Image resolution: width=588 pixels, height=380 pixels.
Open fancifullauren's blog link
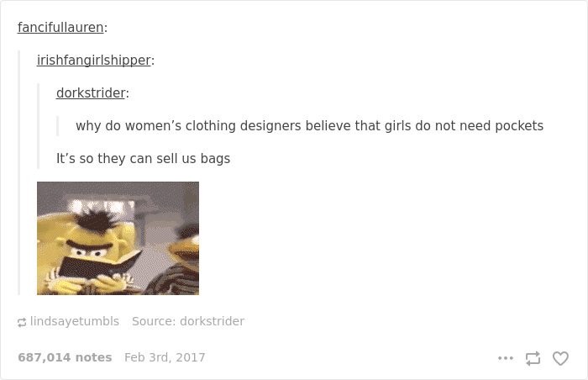tap(60, 28)
